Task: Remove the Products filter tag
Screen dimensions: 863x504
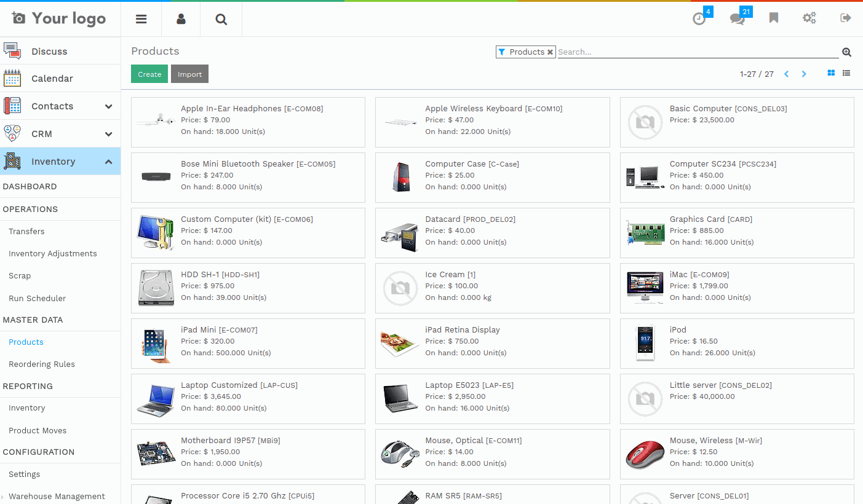Action: [x=550, y=52]
